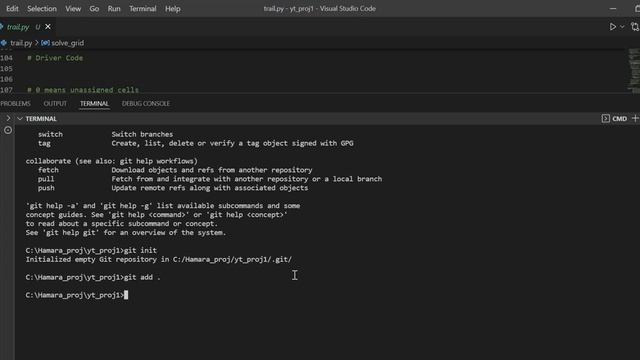The width and height of the screenshot is (640, 360).
Task: Click line number 105 in the gutter
Action: [7, 69]
